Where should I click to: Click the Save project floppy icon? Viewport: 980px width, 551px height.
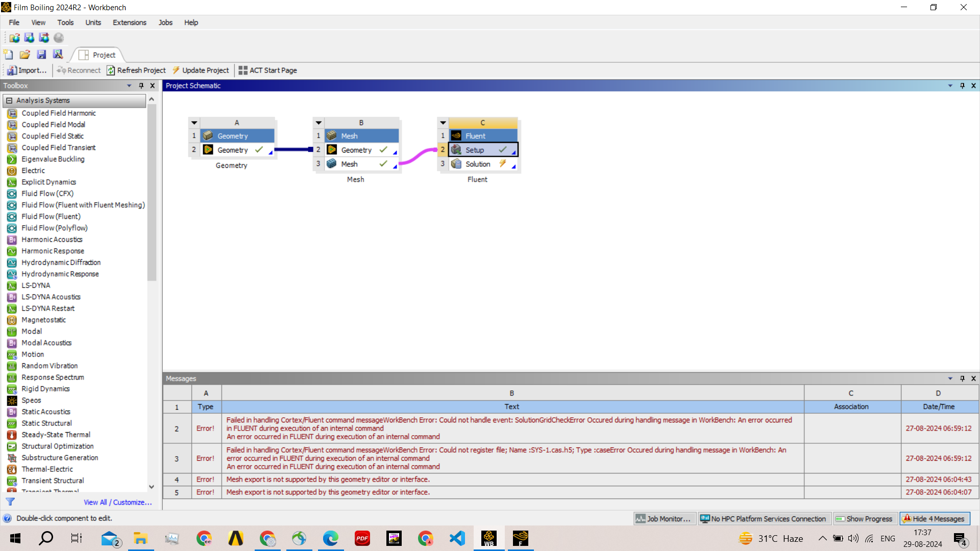pyautogui.click(x=41, y=55)
